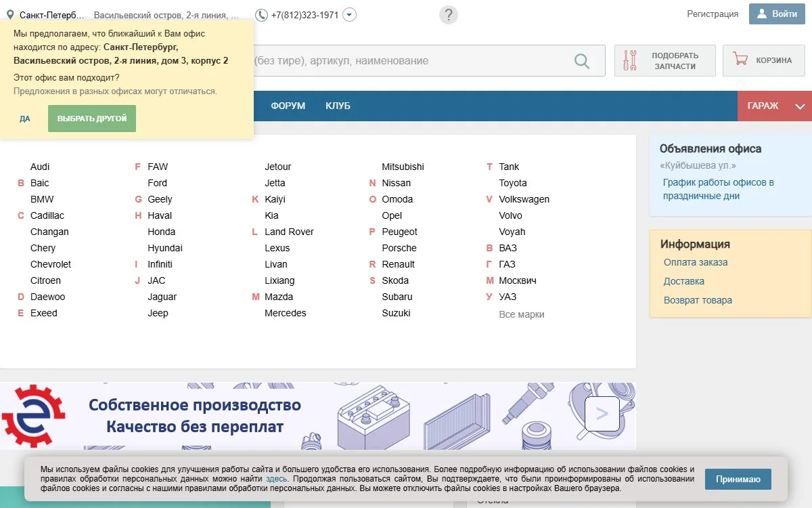Screen dimensions: 812x508
Task: Select the Opel brand
Action: point(392,215)
